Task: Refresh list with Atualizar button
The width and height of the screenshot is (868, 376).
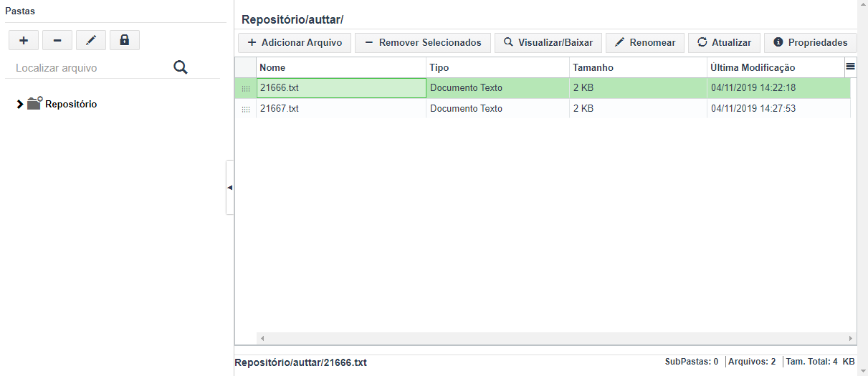Action: [x=724, y=43]
